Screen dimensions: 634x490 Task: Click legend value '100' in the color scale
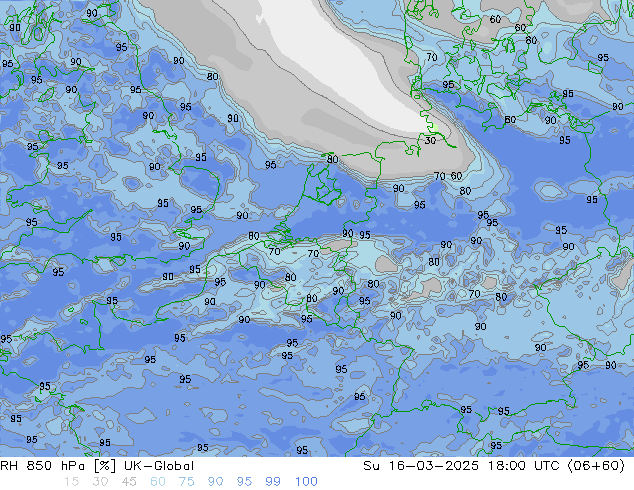306,482
